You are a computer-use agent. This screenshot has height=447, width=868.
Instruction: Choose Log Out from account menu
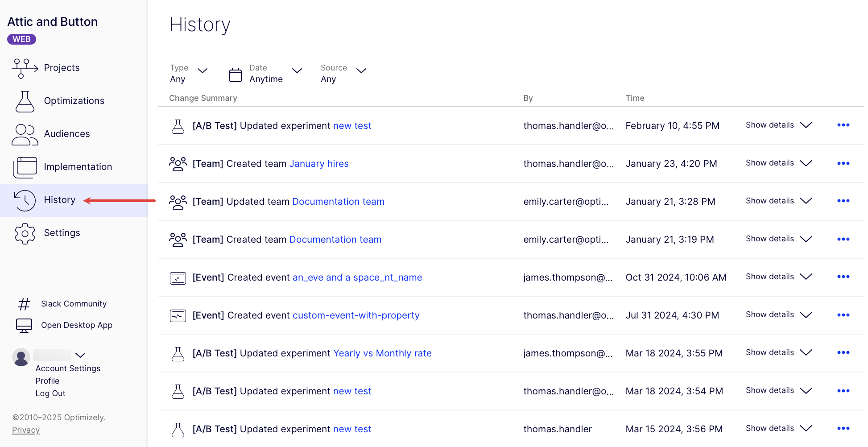[50, 393]
